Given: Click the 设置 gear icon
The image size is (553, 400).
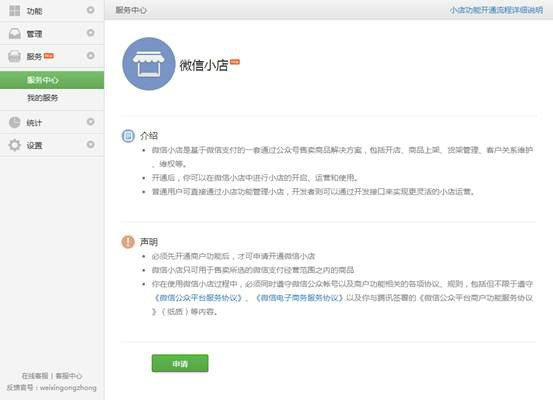Looking at the screenshot, I should pos(14,145).
